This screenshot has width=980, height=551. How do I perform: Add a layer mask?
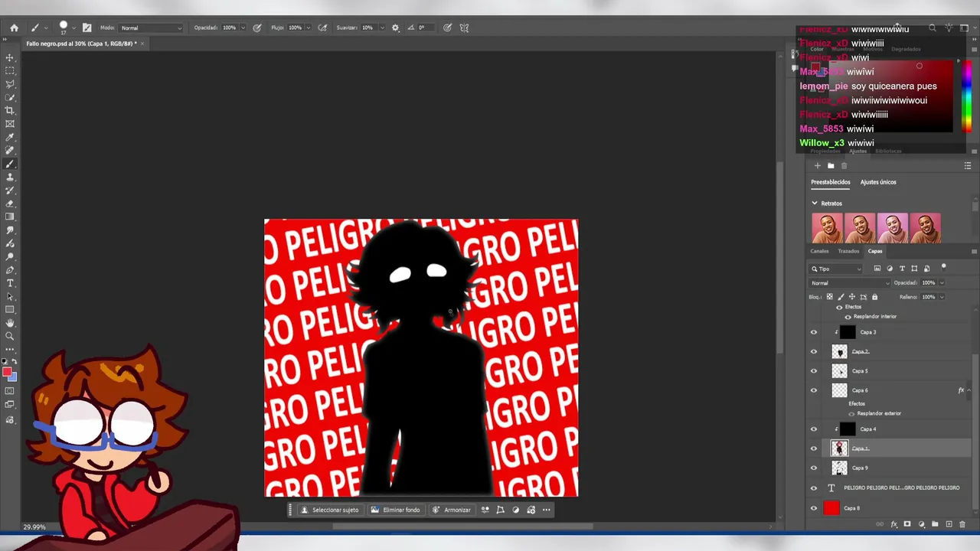907,524
